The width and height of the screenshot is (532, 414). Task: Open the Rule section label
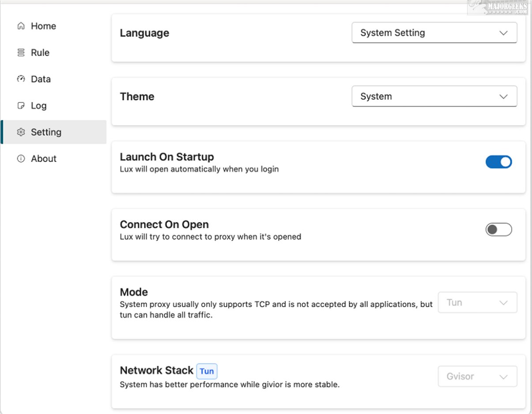[x=40, y=53]
